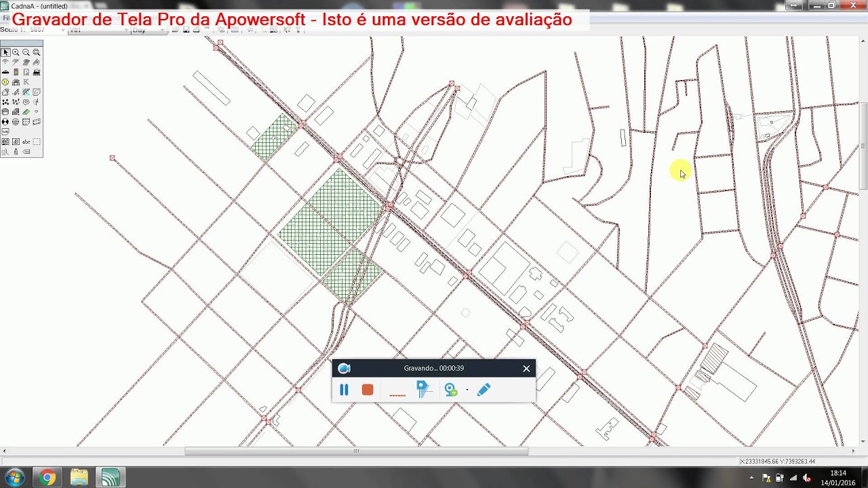
Task: Expand the webcam options arrow in recorder
Action: coord(467,390)
